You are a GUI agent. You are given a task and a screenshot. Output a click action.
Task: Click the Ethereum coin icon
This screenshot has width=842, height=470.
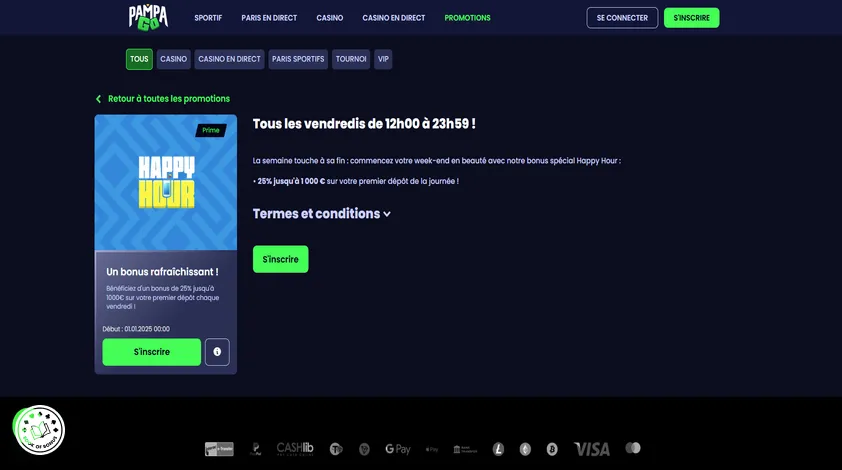click(x=525, y=449)
